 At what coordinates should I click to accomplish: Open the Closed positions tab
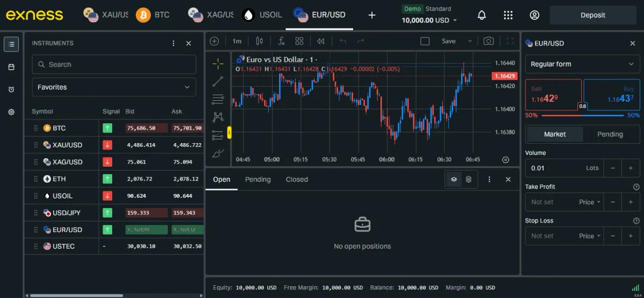297,180
